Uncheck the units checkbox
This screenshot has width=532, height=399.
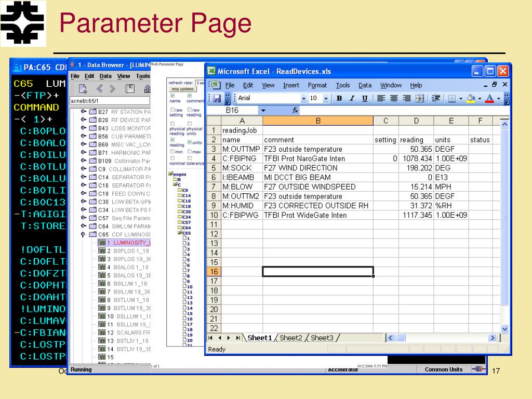tap(190, 142)
